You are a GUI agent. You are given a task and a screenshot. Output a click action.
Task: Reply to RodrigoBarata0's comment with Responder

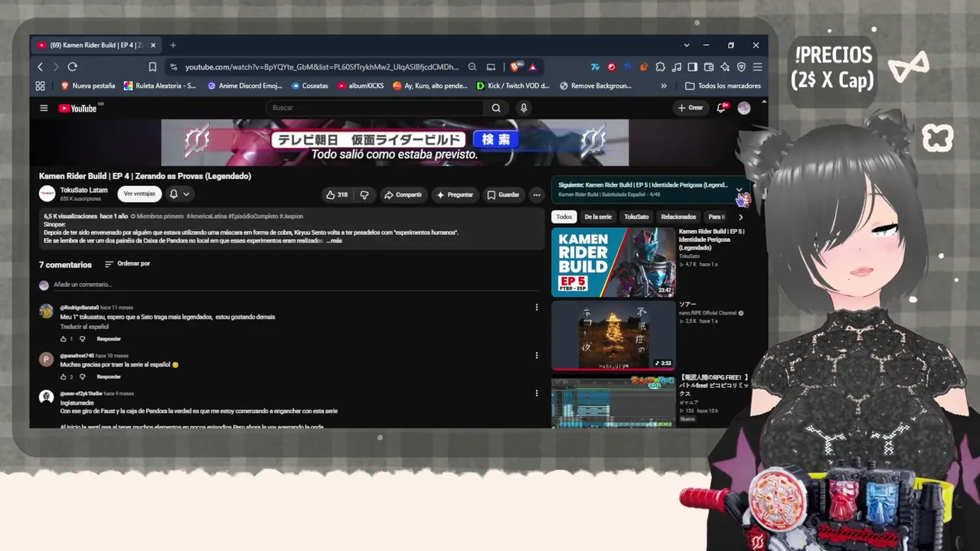coord(109,339)
